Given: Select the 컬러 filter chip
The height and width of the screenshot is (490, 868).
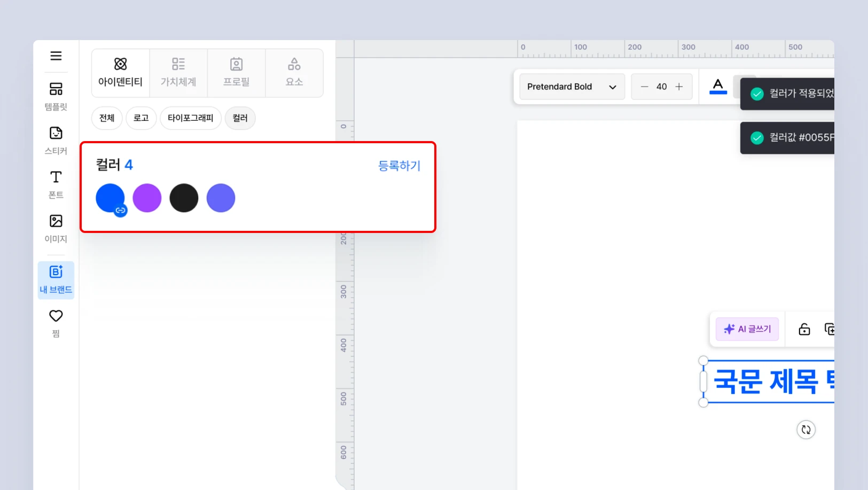Looking at the screenshot, I should (x=240, y=118).
